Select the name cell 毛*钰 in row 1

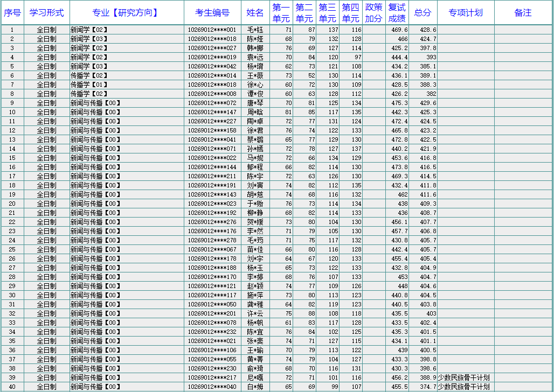tap(255, 30)
